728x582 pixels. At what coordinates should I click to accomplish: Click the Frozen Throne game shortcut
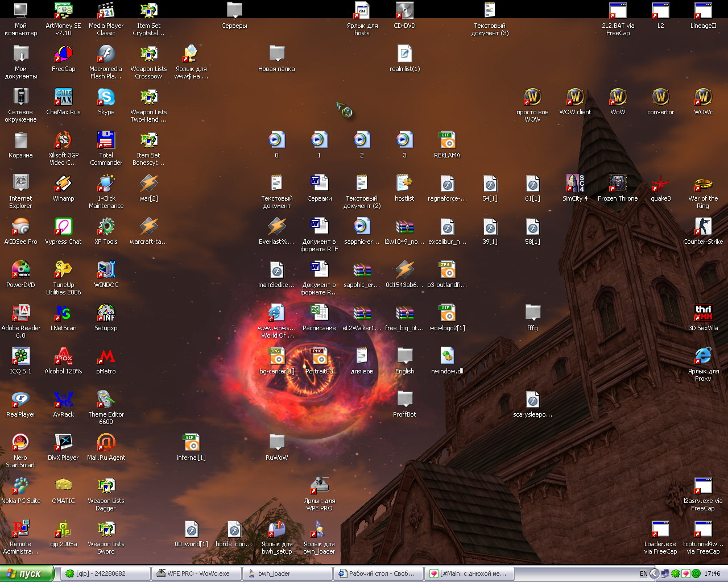point(618,188)
